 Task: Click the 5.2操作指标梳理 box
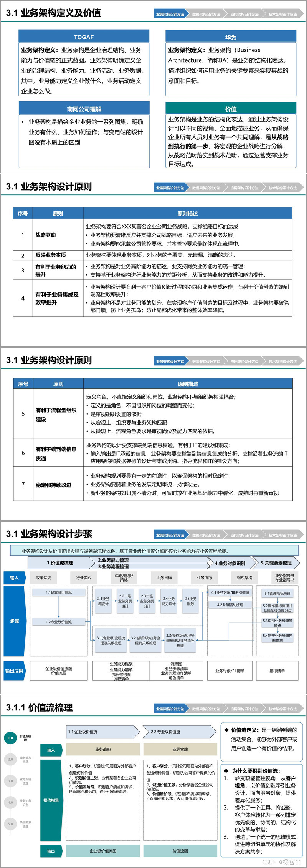coord(277,608)
